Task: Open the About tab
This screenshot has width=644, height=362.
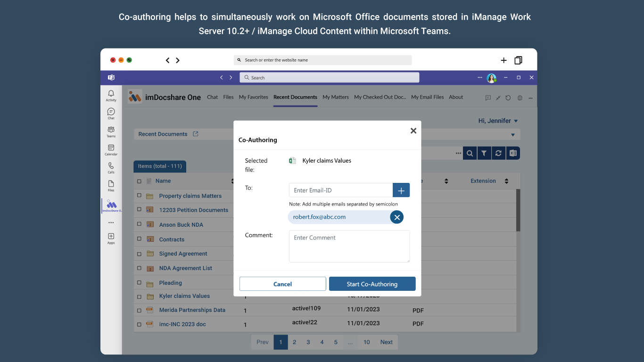Action: 456,97
